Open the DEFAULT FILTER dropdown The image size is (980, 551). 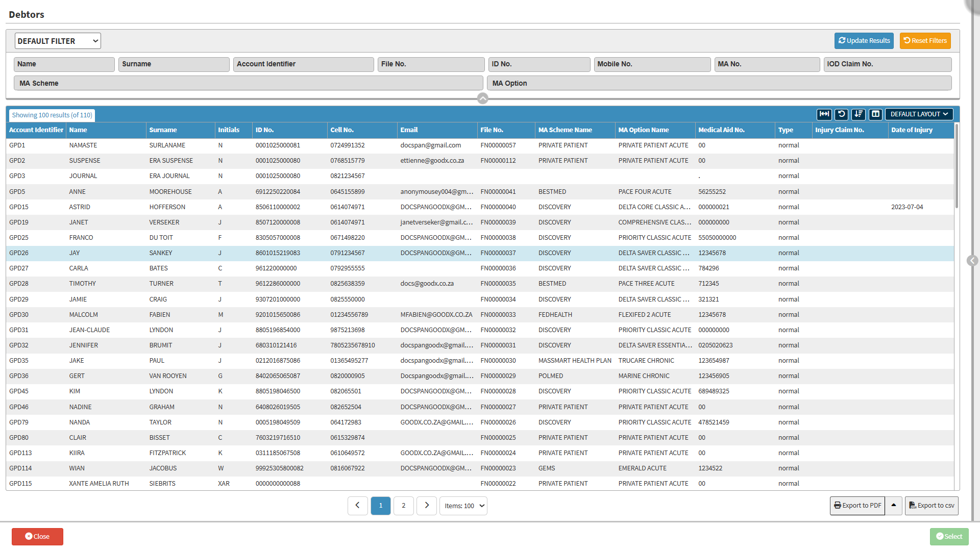[x=58, y=41]
